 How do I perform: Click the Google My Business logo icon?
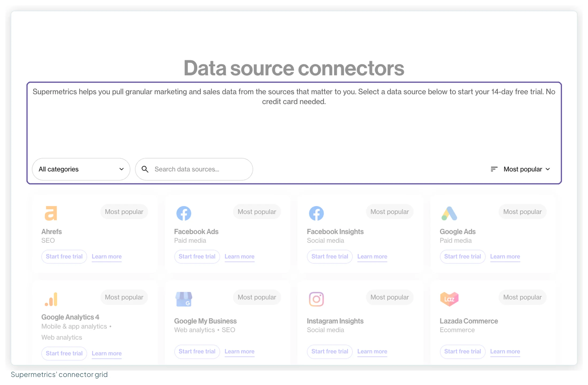tap(184, 299)
